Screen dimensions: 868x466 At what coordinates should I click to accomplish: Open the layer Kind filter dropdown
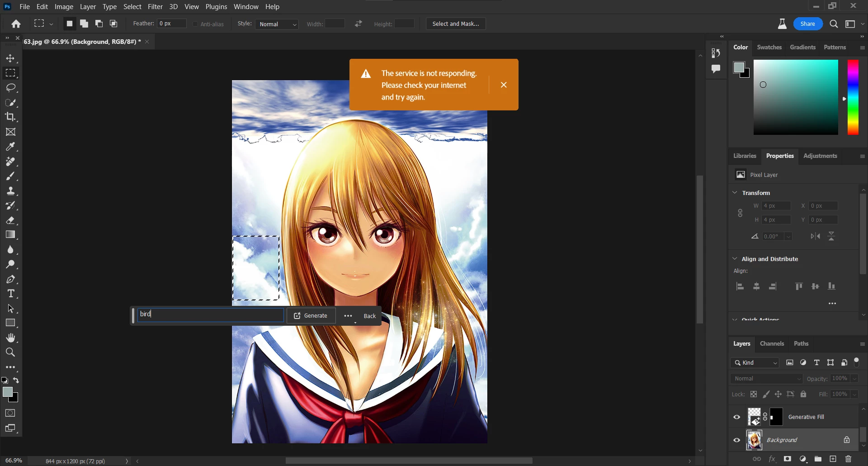[755, 363]
